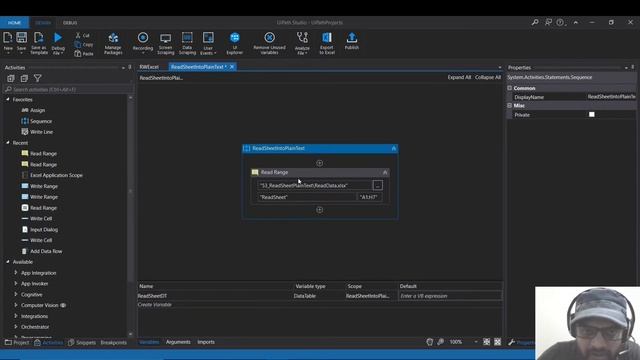Viewport: 640px width, 360px height.
Task: Click the feedback icon in title bar
Action: [548, 22]
